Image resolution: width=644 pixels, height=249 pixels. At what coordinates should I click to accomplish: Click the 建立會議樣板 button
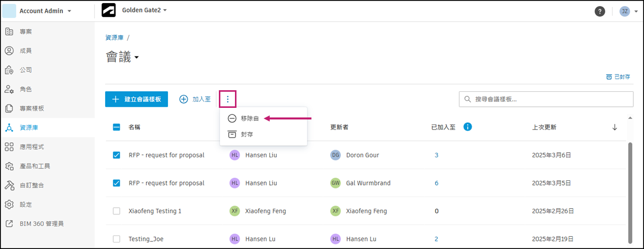136,99
